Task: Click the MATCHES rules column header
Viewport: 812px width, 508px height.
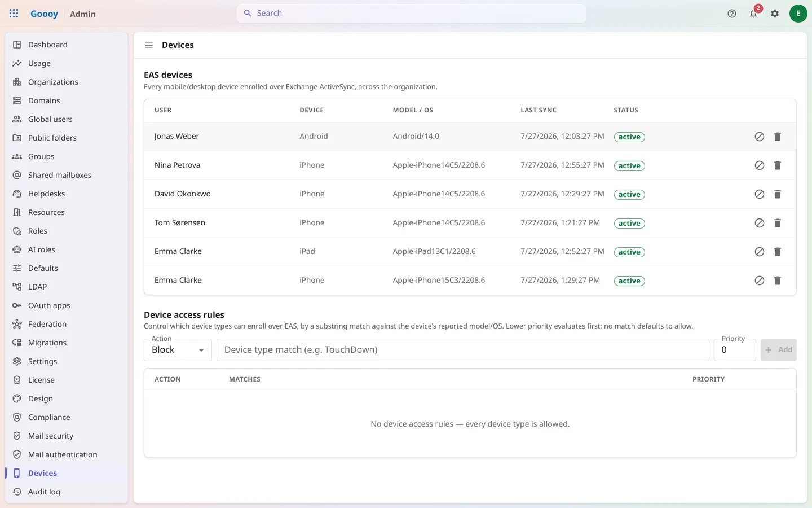Action: [x=245, y=380]
